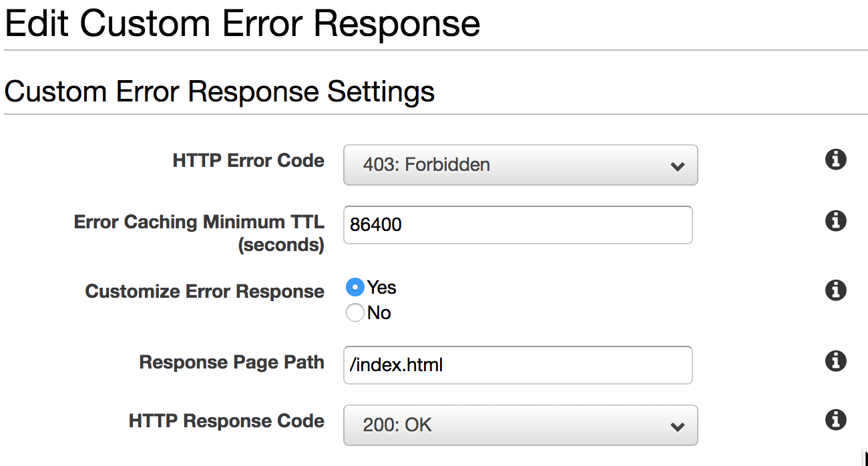Click the TTL field containing 86400

point(517,225)
